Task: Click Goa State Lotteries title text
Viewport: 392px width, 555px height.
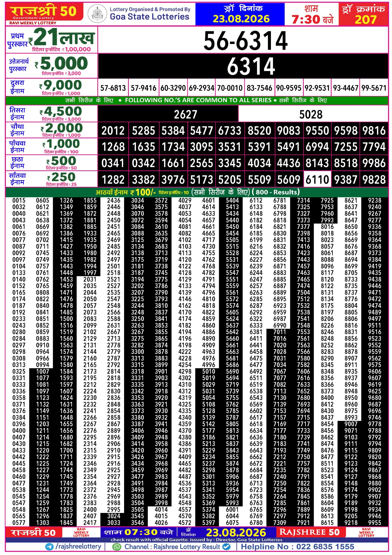Action: click(x=149, y=17)
